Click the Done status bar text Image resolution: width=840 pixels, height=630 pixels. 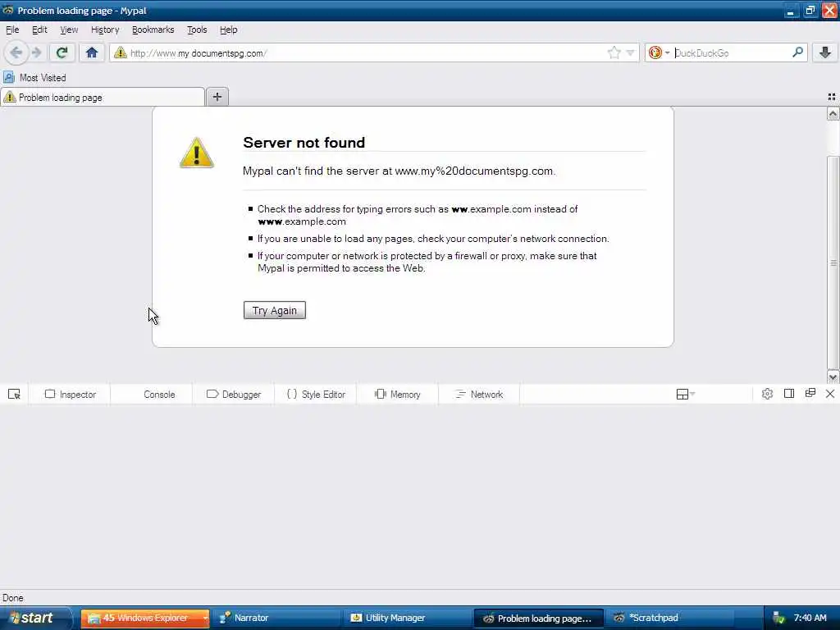13,598
